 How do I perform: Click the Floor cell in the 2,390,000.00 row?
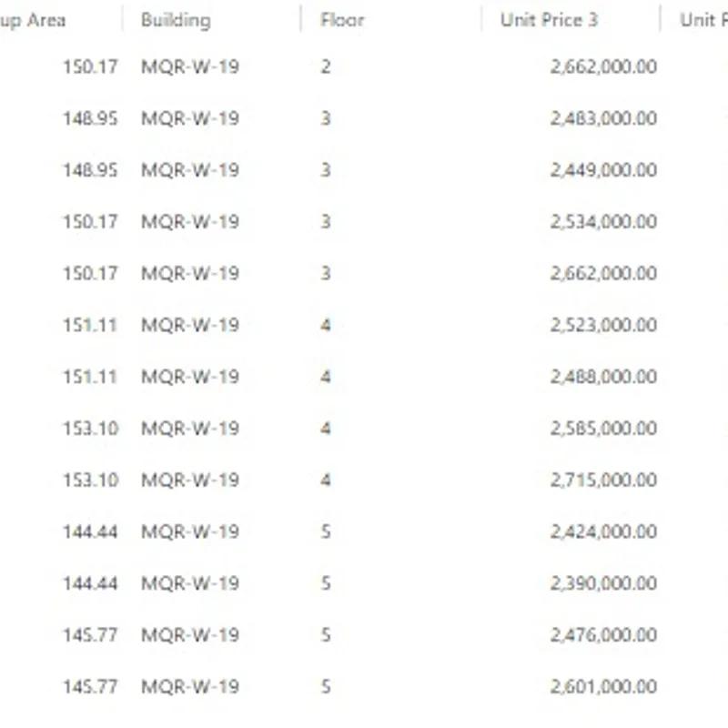coord(326,583)
